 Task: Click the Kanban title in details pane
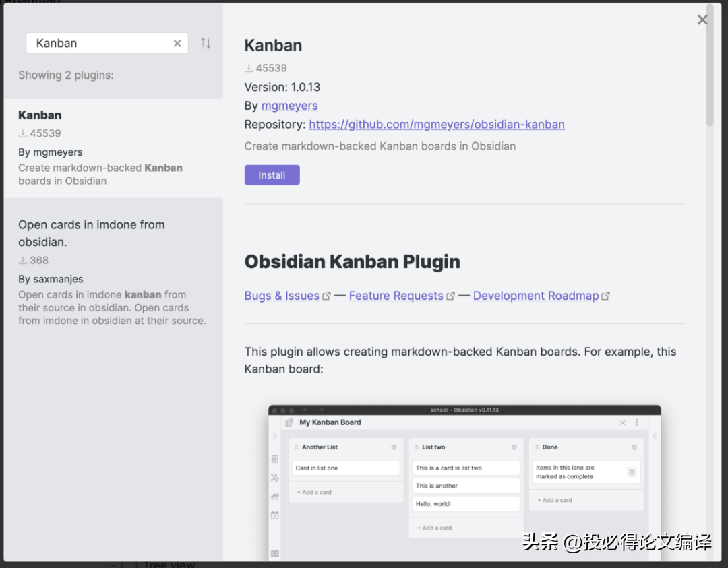(x=273, y=45)
